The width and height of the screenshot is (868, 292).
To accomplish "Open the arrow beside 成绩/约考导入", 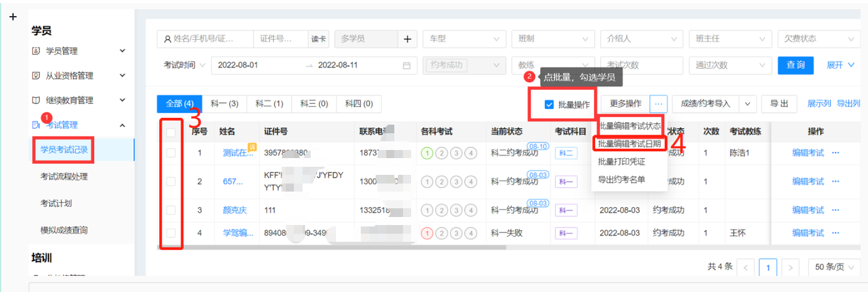I will 749,104.
